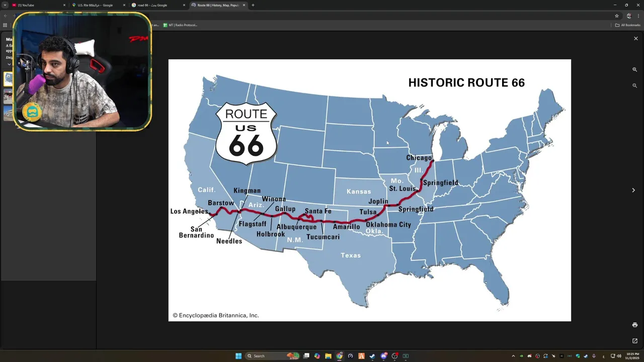The height and width of the screenshot is (362, 644).
Task: Switch to the U.S. Rte 66 Google Maps tab
Action: coord(99,5)
